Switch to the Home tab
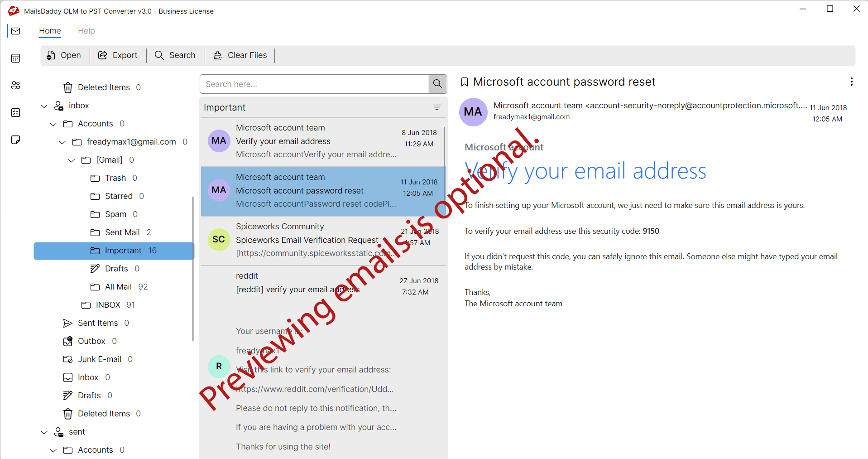This screenshot has height=459, width=868. tap(50, 31)
